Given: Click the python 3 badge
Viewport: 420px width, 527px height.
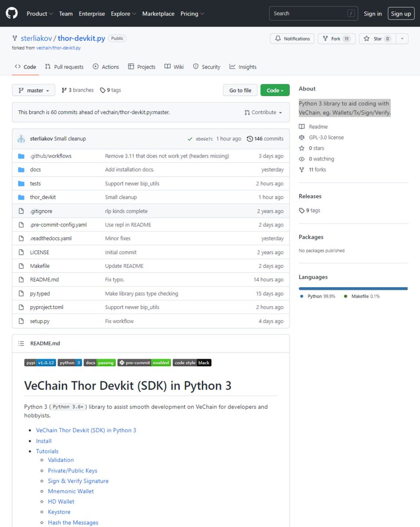Looking at the screenshot, I should pos(69,363).
